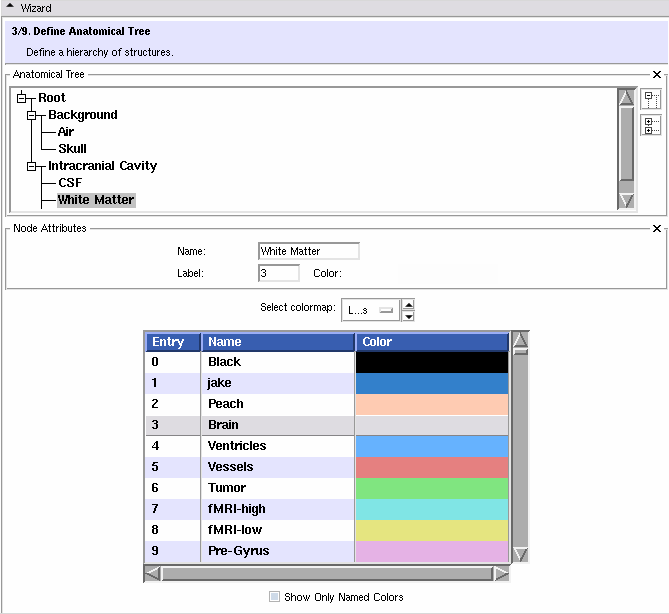This screenshot has height=614, width=669.
Task: Collapse the Root tree node
Action: [x=23, y=98]
